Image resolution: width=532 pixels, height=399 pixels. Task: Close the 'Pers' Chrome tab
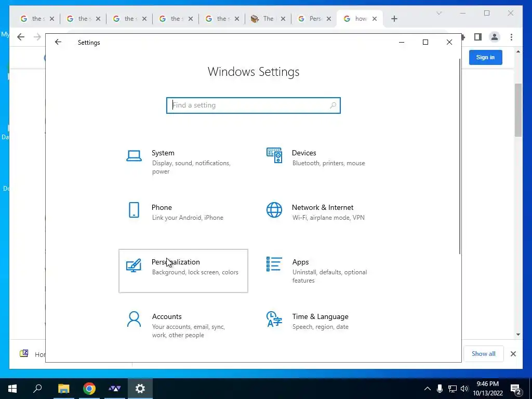click(x=329, y=19)
